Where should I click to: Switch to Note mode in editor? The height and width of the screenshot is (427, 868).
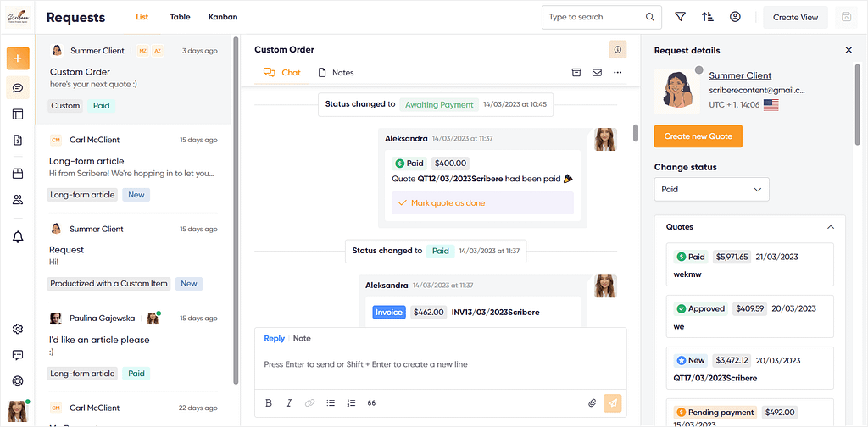[x=302, y=339]
